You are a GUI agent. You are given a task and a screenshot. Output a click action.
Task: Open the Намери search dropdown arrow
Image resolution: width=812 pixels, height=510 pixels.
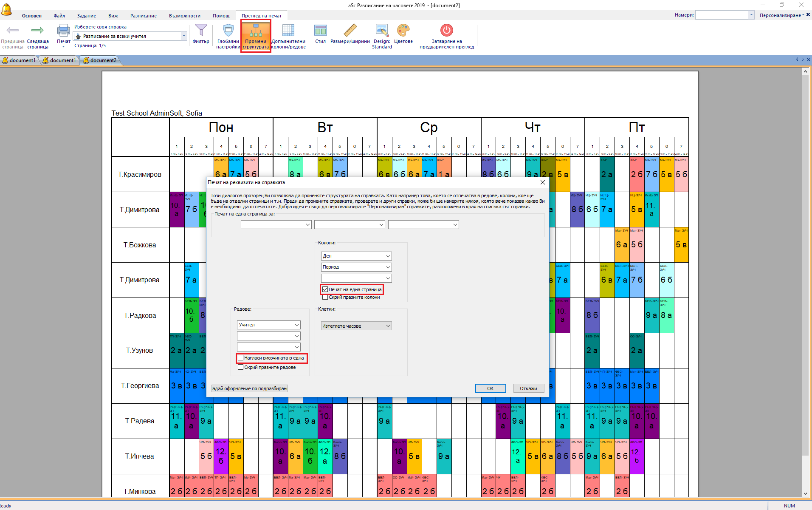(x=751, y=15)
